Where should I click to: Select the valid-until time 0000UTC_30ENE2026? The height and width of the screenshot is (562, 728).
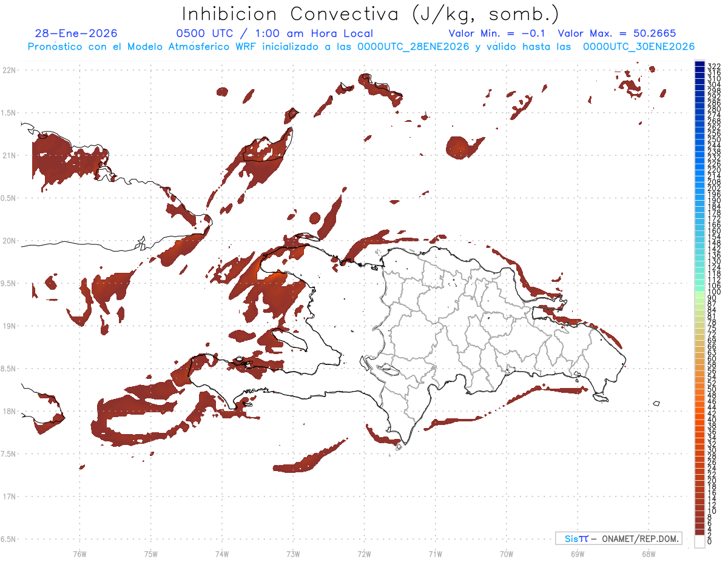639,47
